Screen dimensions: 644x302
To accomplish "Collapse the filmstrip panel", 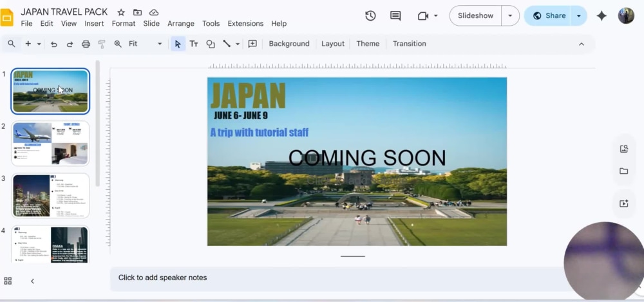I will [32, 281].
